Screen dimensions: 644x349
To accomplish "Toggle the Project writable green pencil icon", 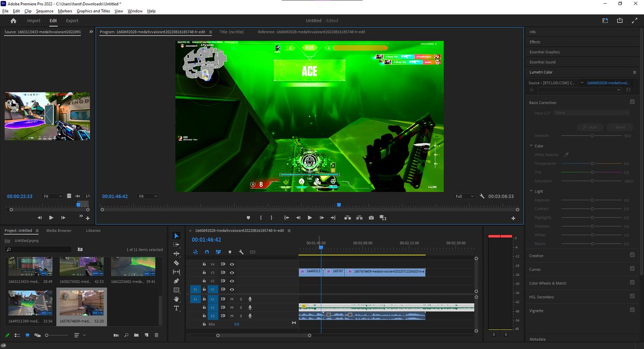I will [x=7, y=335].
